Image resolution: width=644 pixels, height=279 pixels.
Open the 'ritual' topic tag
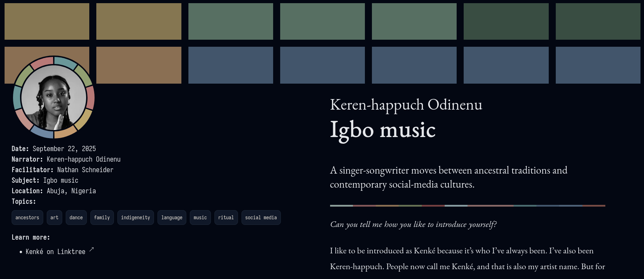226,218
